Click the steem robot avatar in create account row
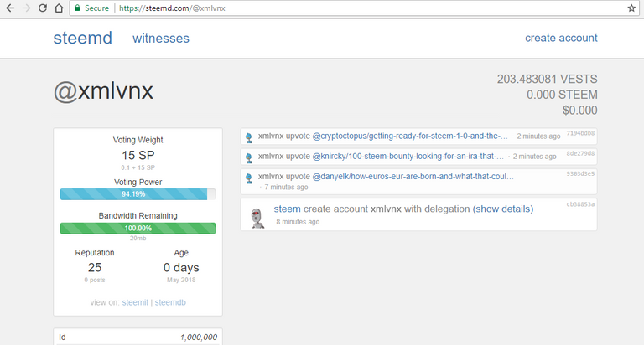 tap(257, 218)
